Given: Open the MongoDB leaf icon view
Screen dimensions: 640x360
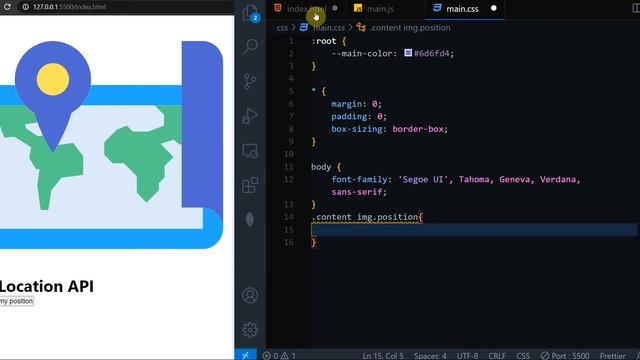Looking at the screenshot, I should click(x=250, y=219).
